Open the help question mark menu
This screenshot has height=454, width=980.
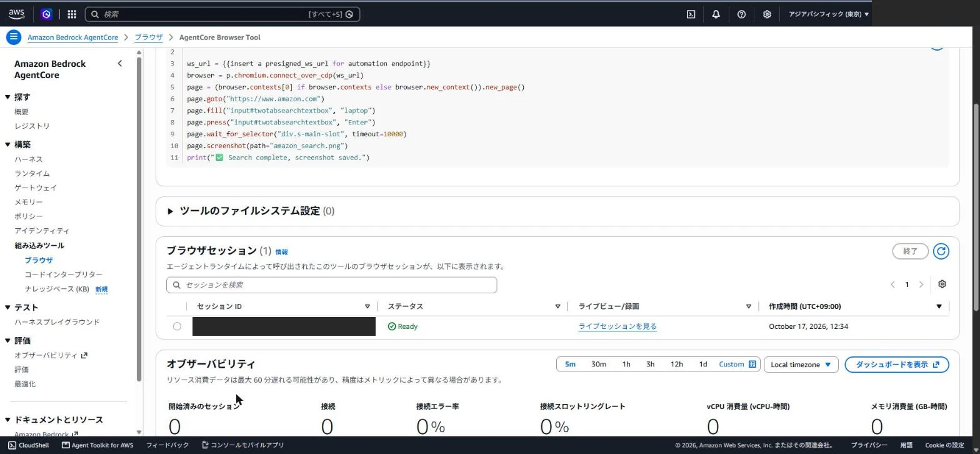(741, 14)
